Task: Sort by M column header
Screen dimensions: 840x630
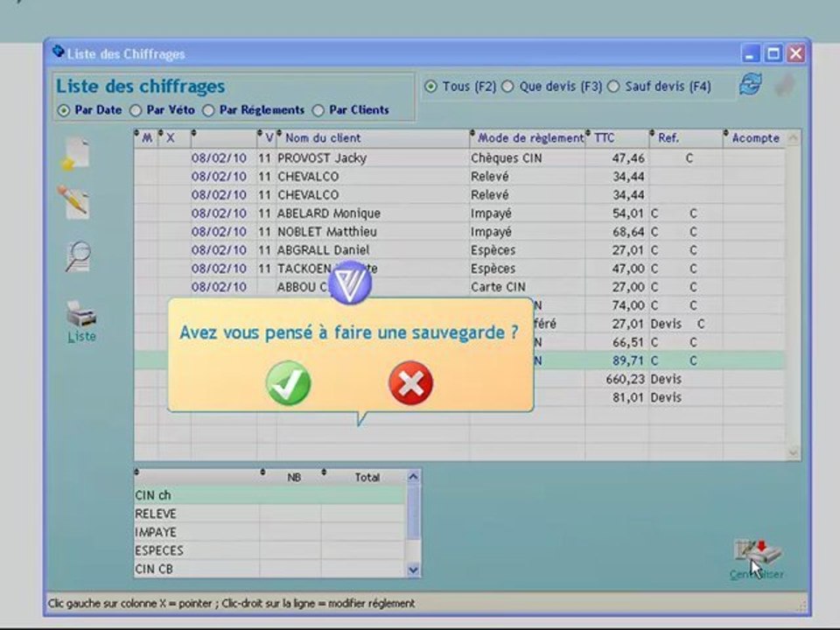Action: click(x=146, y=138)
